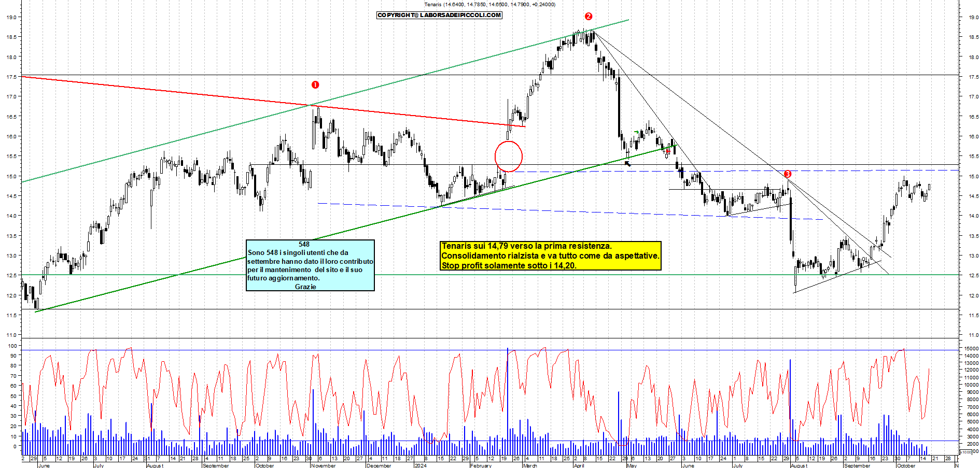Image resolution: width=980 pixels, height=468 pixels.
Task: Click the November month label
Action: [x=324, y=465]
